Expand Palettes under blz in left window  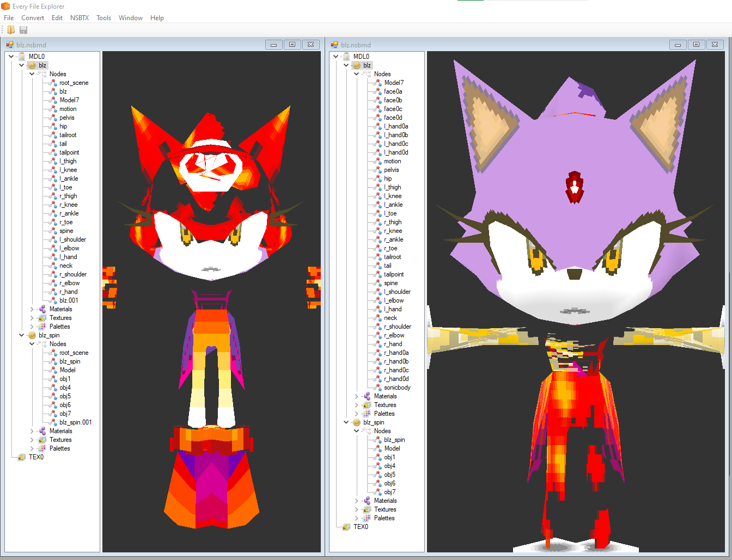pos(32,327)
